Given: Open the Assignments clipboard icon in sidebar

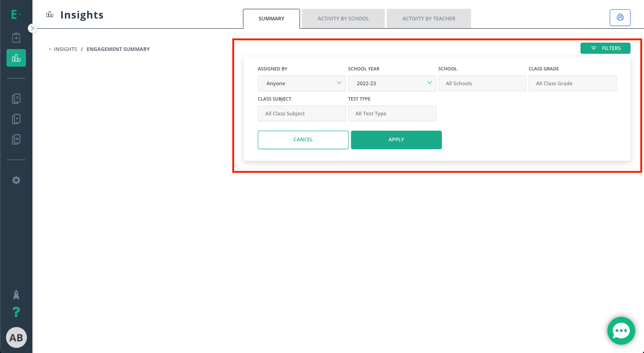Looking at the screenshot, I should [x=16, y=38].
